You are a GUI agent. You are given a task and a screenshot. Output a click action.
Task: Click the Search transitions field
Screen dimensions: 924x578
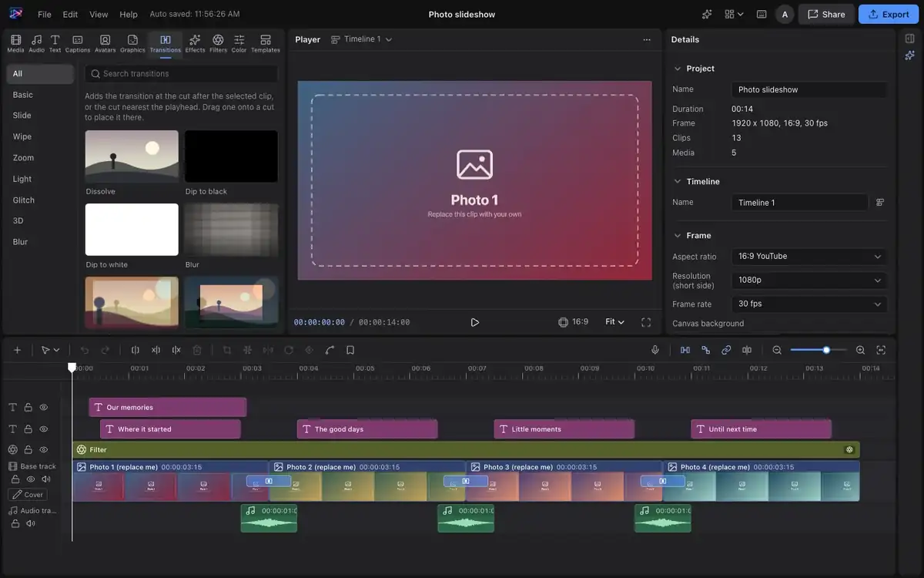(181, 74)
